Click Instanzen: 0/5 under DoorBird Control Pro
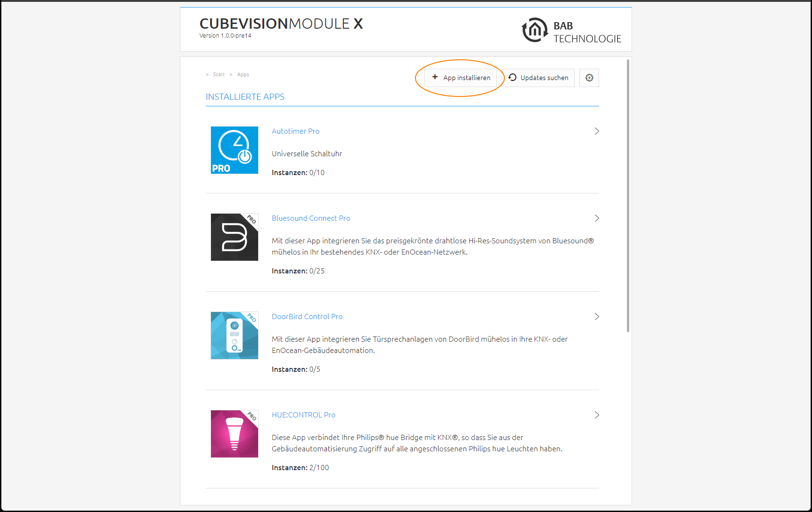Screen dimensions: 812x512 click(x=296, y=369)
